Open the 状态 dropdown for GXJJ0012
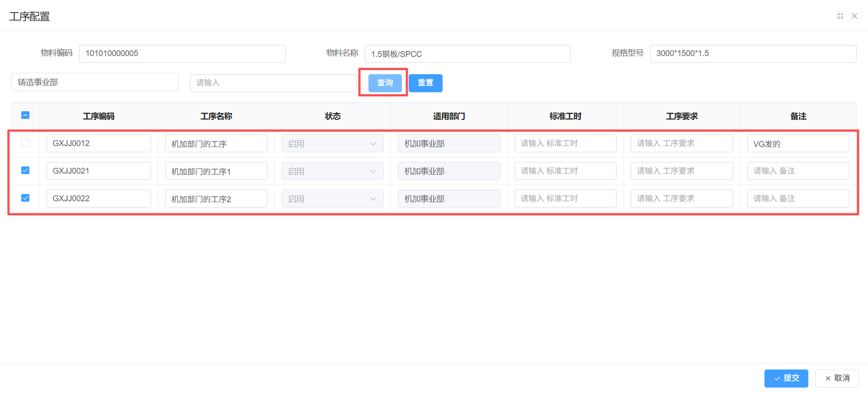The width and height of the screenshot is (868, 393). [x=332, y=144]
